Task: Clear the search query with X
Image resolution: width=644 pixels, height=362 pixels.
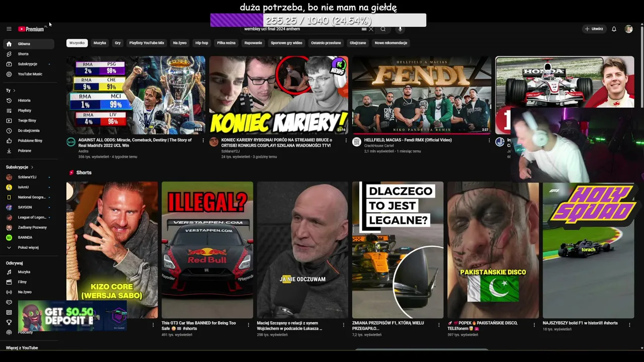Action: click(371, 29)
